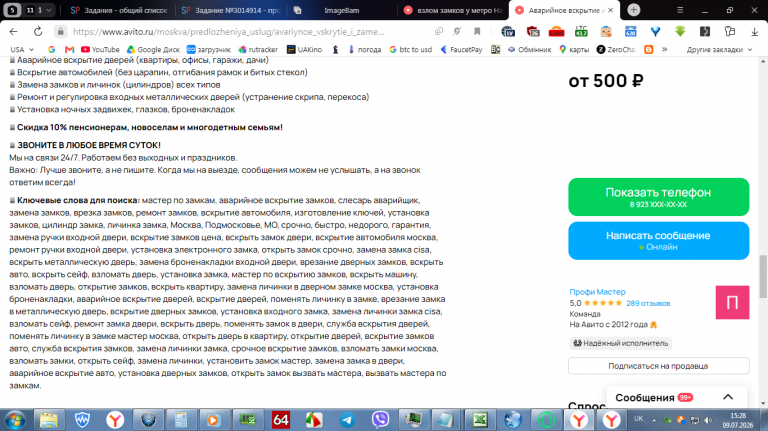Switch to Задания - общий список tab
Screen dimensions: 768x431
pyautogui.click(x=119, y=10)
